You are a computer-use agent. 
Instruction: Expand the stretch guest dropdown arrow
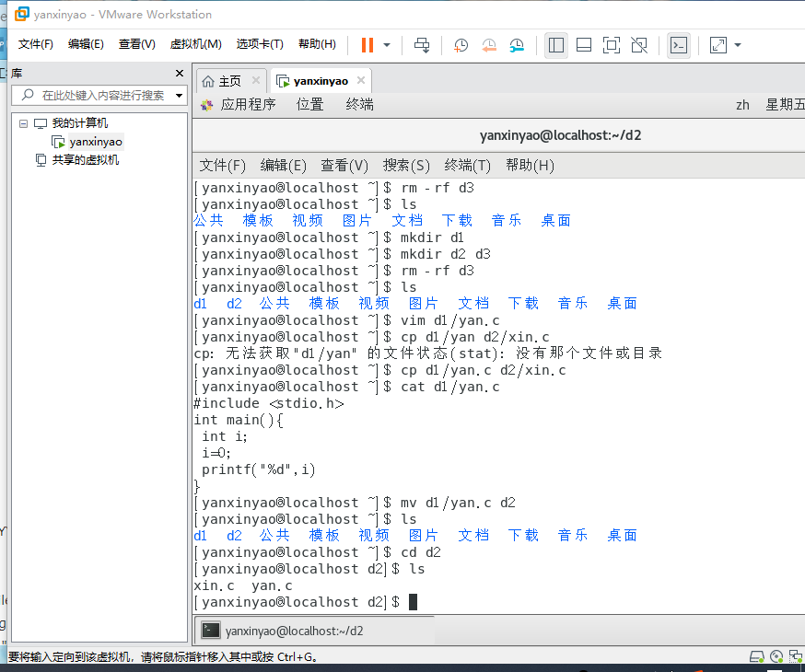pyautogui.click(x=738, y=45)
